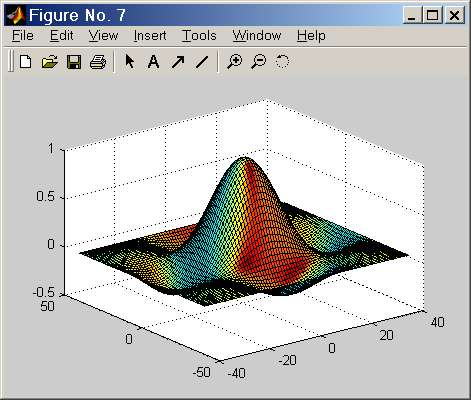This screenshot has height=400, width=471.
Task: Click the z-axis tick label '0.5'
Action: 45,196
